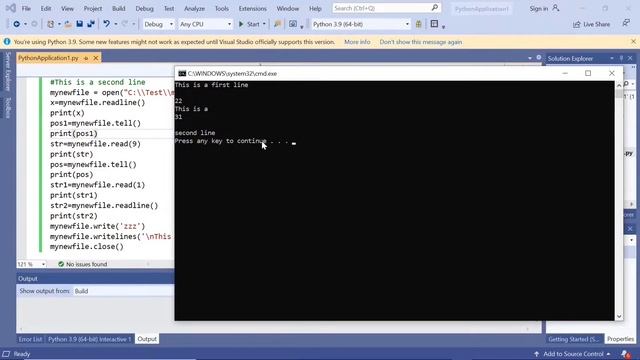Open the File menu
This screenshot has width=640, height=360.
click(x=26, y=8)
